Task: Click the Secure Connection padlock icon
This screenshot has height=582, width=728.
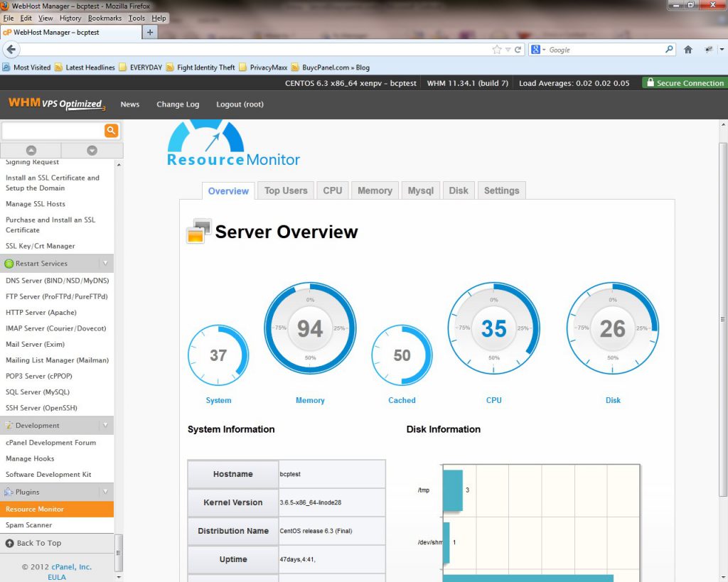Action: pyautogui.click(x=651, y=82)
